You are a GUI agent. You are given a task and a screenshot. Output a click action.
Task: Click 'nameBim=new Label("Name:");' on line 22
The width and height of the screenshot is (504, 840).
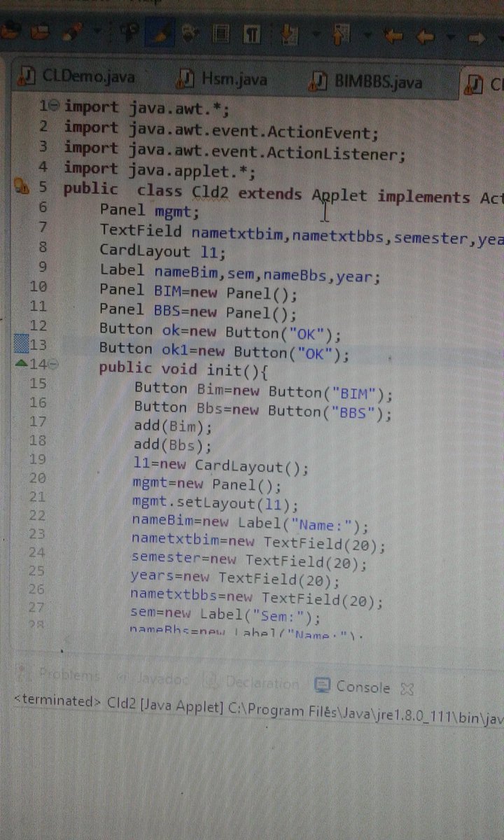click(250, 524)
